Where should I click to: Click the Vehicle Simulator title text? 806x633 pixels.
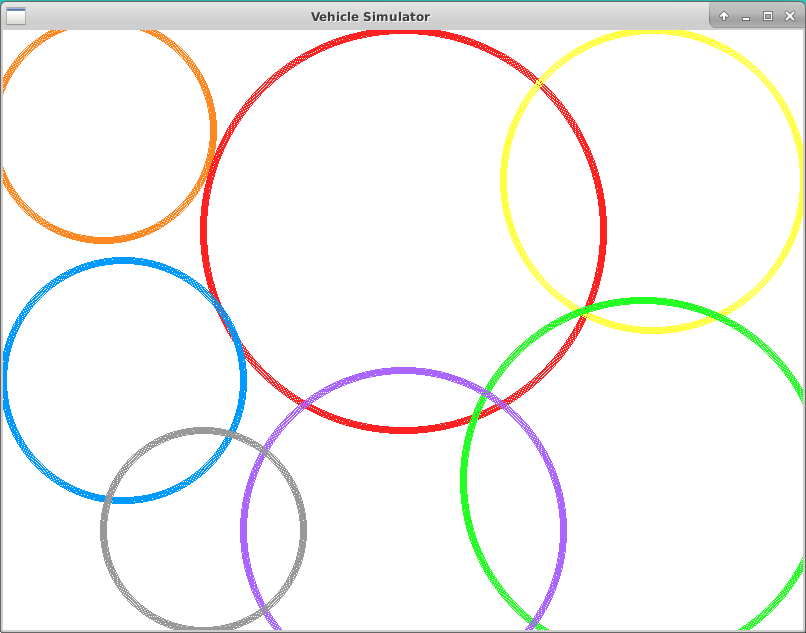point(370,16)
